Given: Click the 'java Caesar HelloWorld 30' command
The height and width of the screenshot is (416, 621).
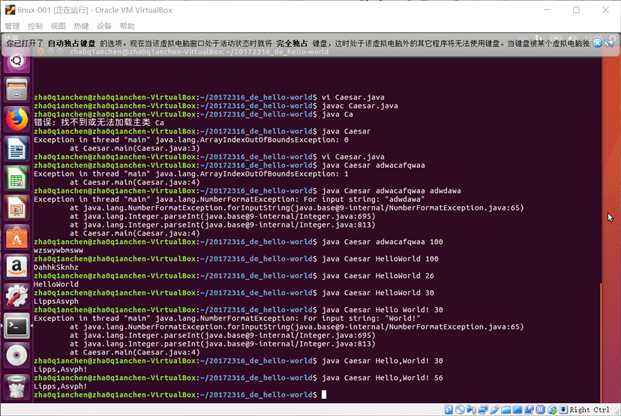Looking at the screenshot, I should [x=378, y=293].
